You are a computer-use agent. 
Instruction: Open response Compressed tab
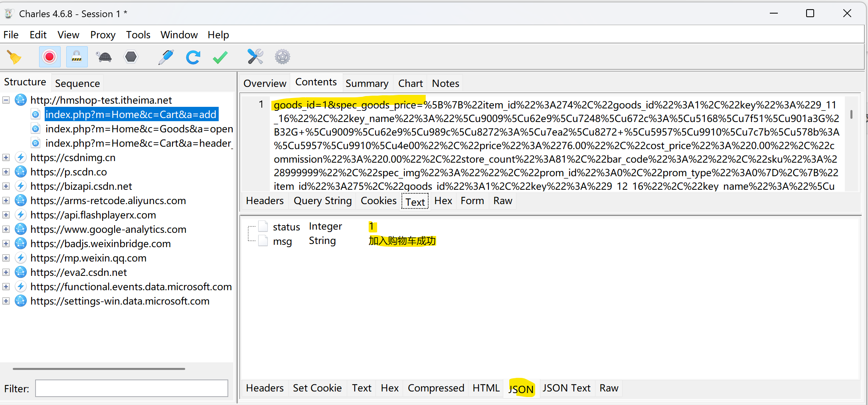(x=436, y=388)
